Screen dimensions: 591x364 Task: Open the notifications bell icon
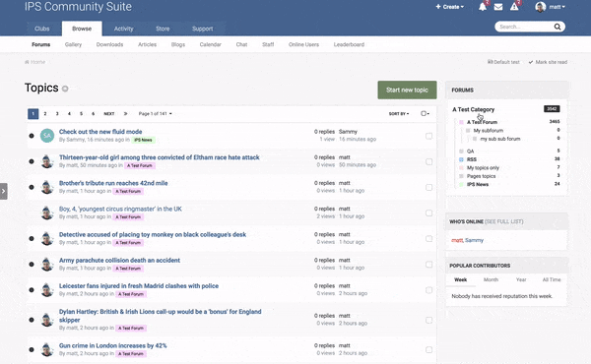tap(483, 7)
